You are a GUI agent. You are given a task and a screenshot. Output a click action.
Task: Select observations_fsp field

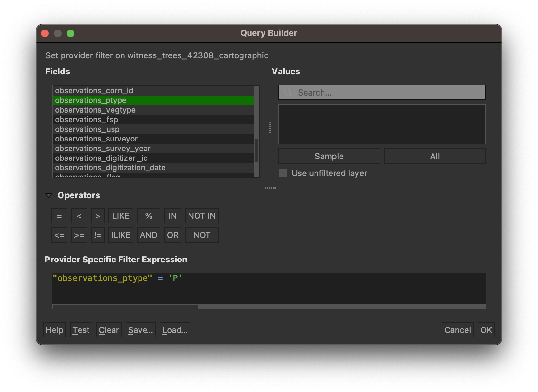153,120
